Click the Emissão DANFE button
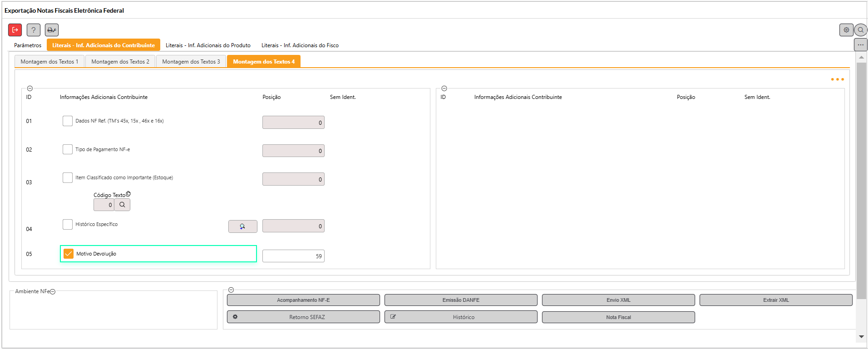 pyautogui.click(x=461, y=300)
